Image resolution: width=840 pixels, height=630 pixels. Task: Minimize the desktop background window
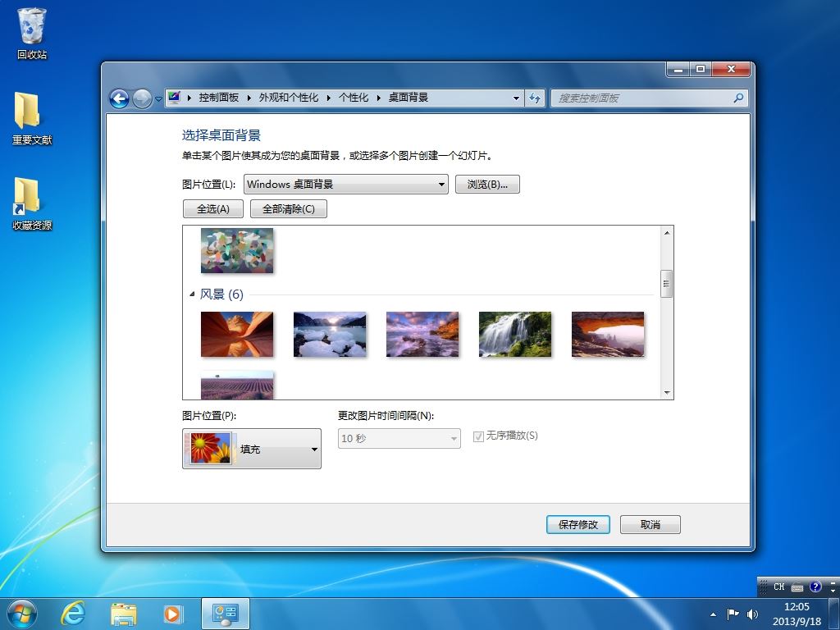tap(678, 70)
